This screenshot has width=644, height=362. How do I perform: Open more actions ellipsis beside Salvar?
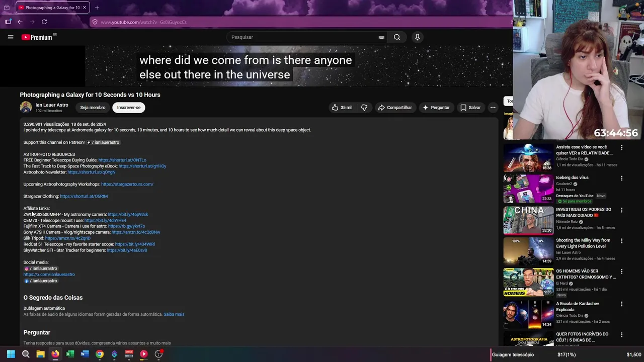tap(493, 108)
